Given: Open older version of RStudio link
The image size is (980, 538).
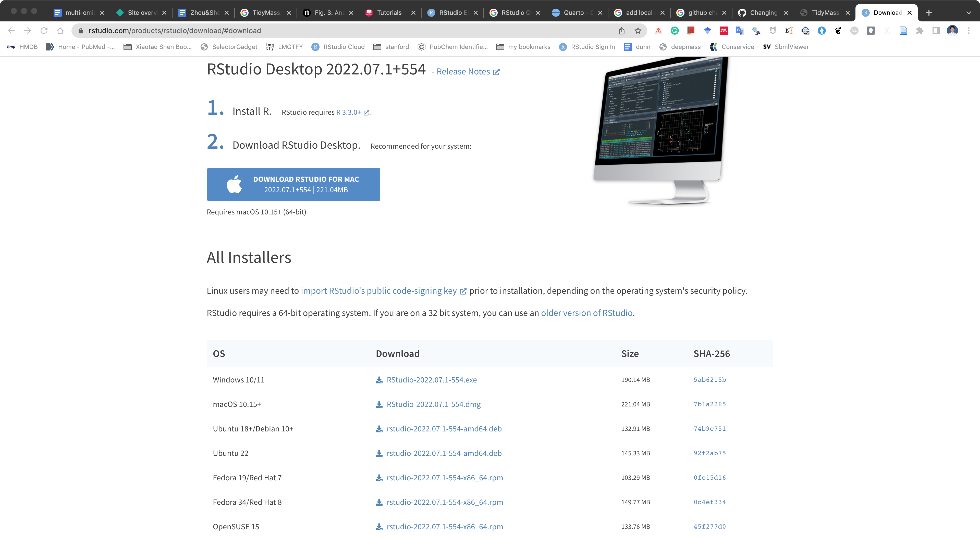Looking at the screenshot, I should (x=587, y=313).
